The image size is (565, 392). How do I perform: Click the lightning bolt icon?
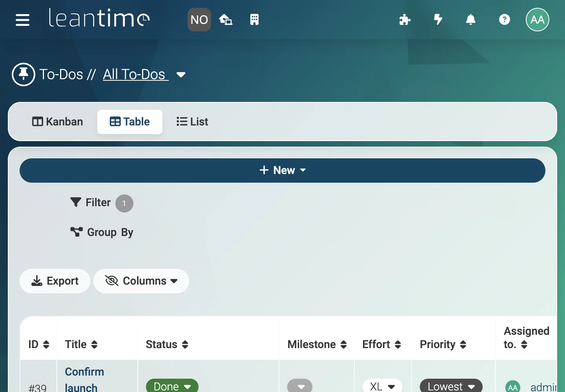coord(438,19)
